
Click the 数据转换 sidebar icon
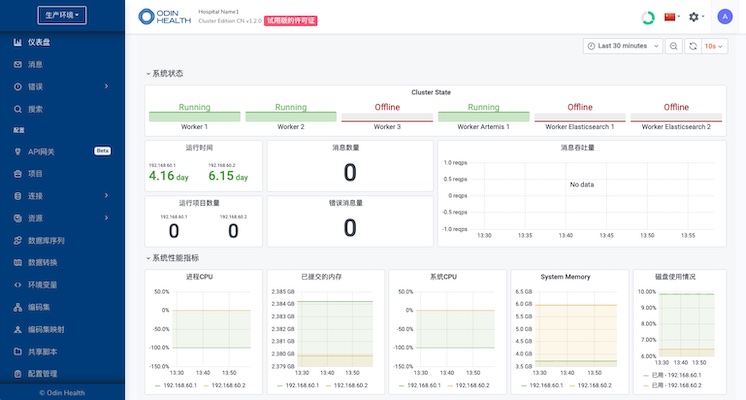pyautogui.click(x=18, y=263)
